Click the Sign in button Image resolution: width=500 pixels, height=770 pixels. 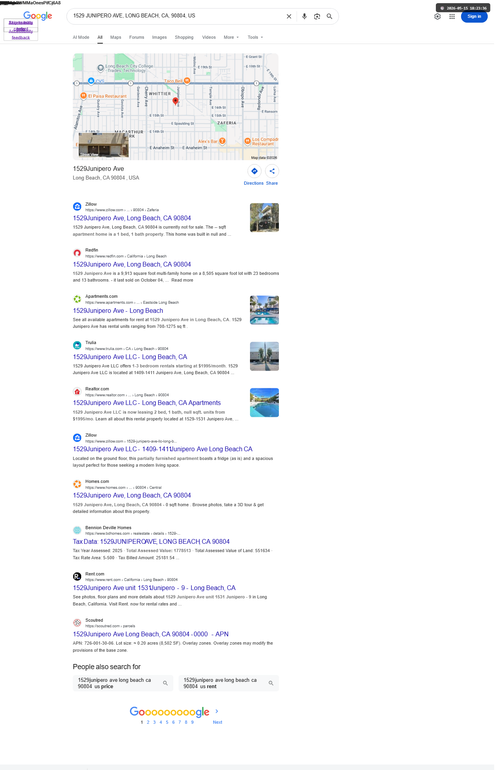(x=474, y=16)
